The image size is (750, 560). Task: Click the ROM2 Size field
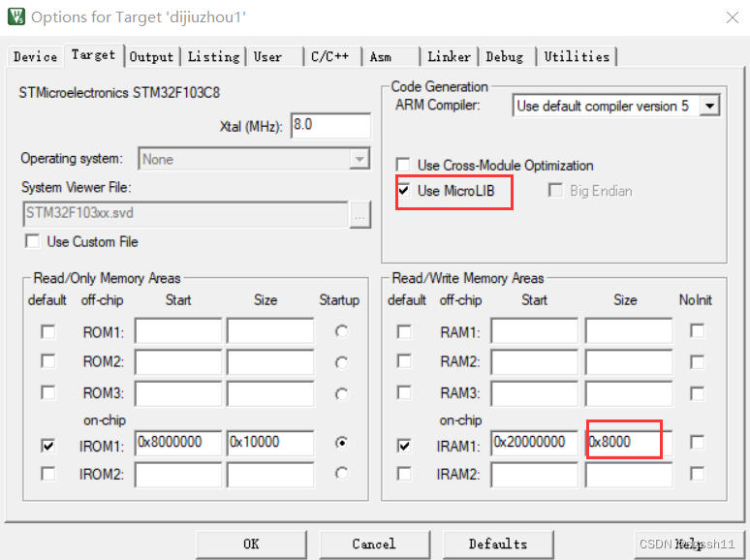click(x=270, y=362)
